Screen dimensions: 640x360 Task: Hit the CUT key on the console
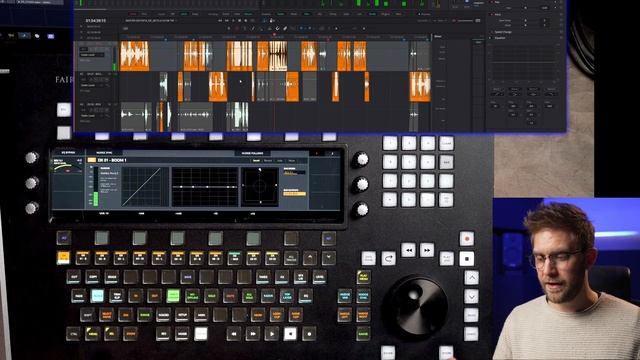(x=73, y=277)
